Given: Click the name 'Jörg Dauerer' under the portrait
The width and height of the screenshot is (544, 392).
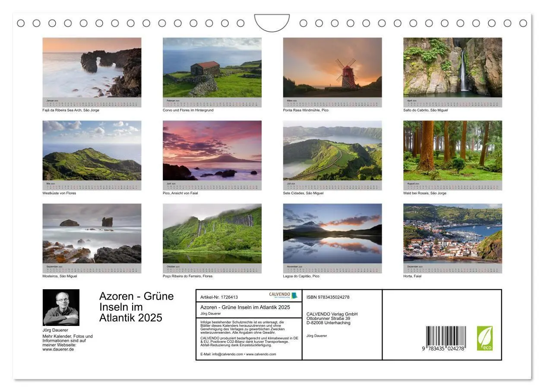Looking at the screenshot, I should [x=55, y=330].
